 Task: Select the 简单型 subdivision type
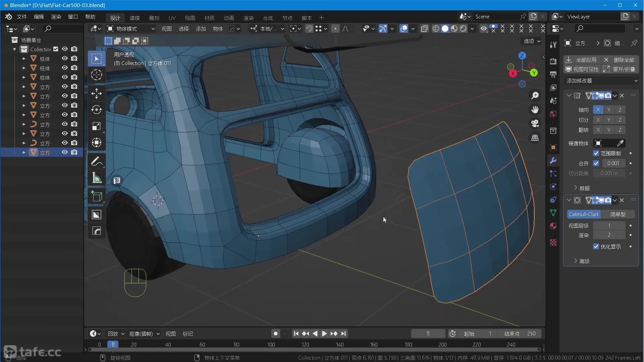click(618, 214)
